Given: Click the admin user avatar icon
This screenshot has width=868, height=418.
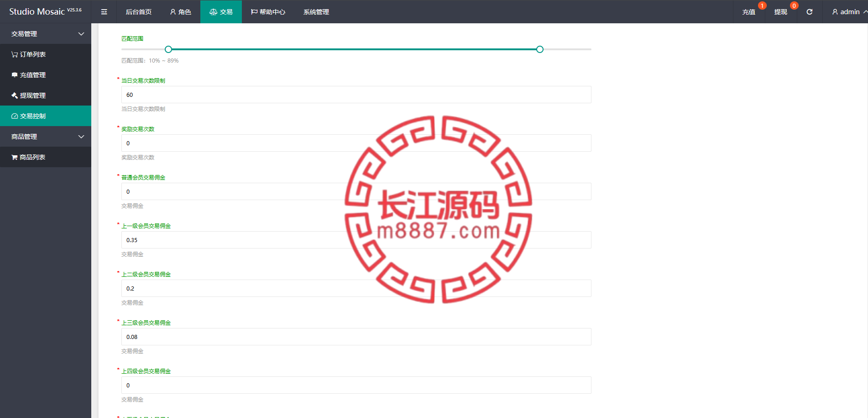Looking at the screenshot, I should tap(835, 12).
